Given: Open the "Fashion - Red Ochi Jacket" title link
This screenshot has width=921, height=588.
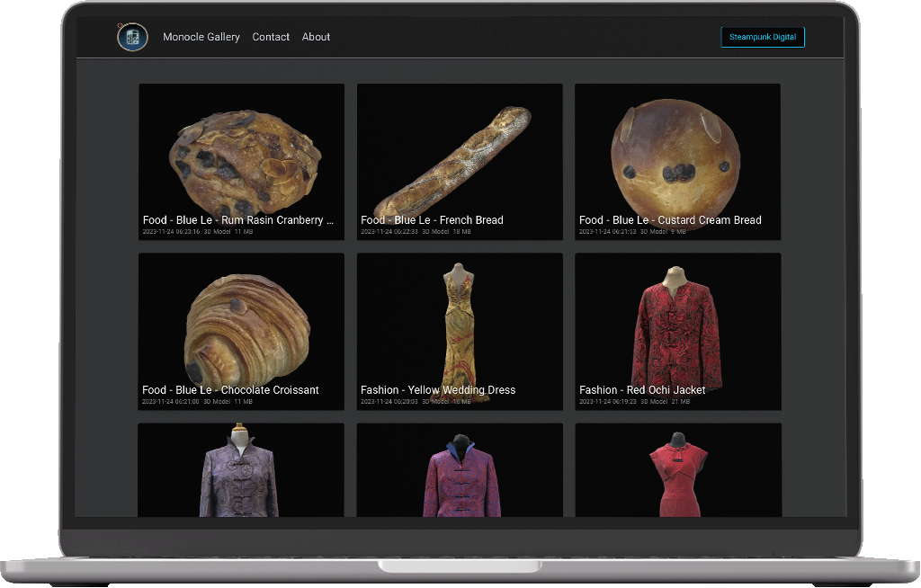Looking at the screenshot, I should 642,390.
